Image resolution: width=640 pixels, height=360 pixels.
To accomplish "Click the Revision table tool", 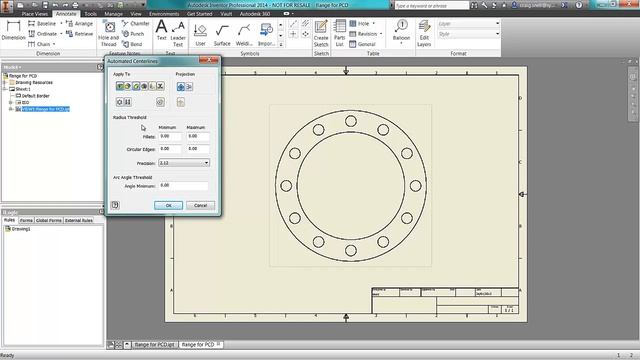I will click(363, 34).
